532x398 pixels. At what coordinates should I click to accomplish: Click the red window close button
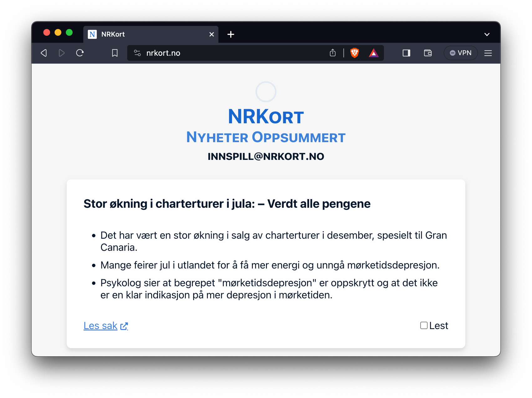(x=47, y=33)
